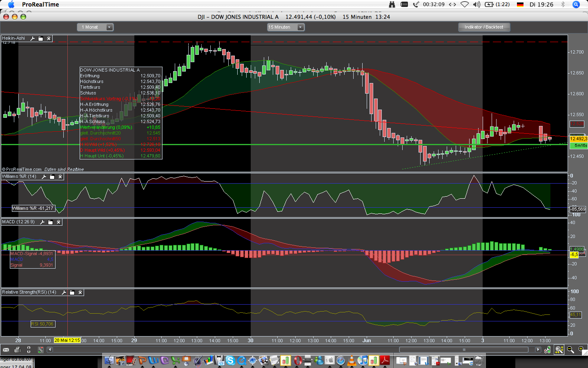Close the Heikin-Ashi panel
The width and height of the screenshot is (588, 368).
[49, 38]
